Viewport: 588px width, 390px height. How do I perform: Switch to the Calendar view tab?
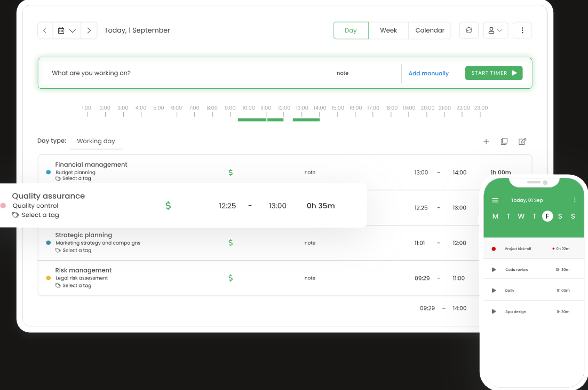click(x=430, y=30)
